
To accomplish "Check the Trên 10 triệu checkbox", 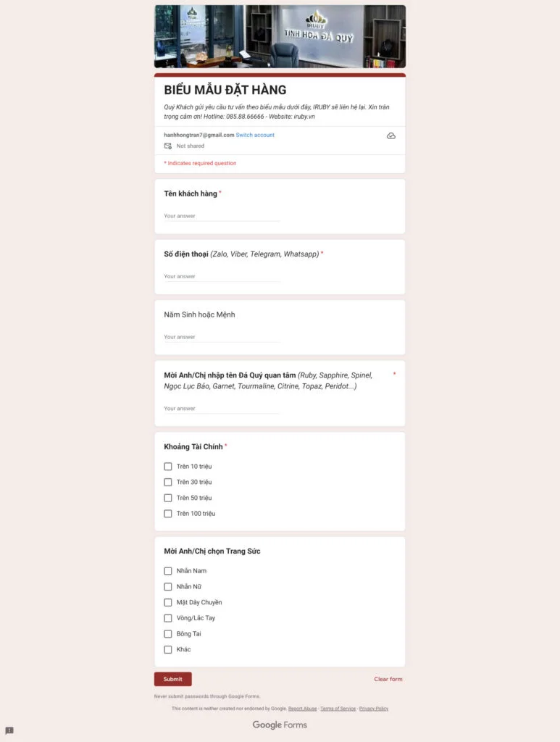I will coord(168,467).
